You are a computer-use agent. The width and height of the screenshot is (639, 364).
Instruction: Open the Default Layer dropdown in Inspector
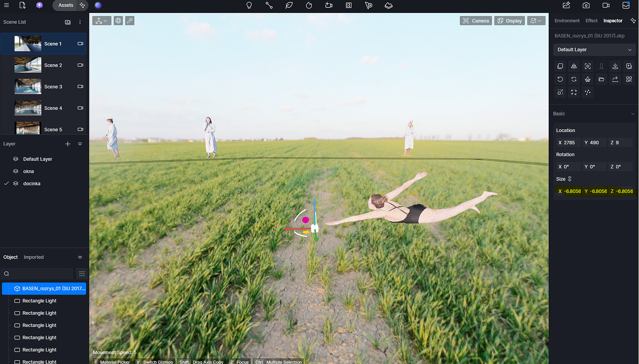[594, 50]
